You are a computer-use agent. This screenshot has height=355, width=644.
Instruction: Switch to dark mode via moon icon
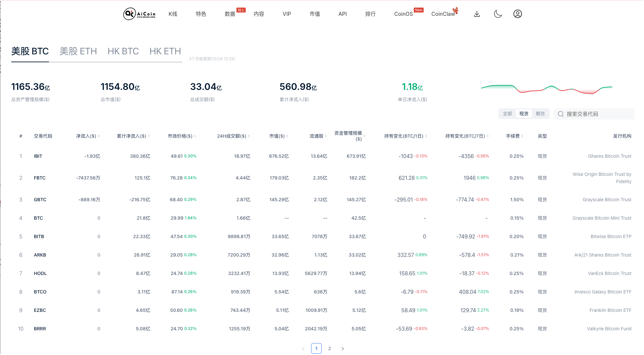click(498, 14)
